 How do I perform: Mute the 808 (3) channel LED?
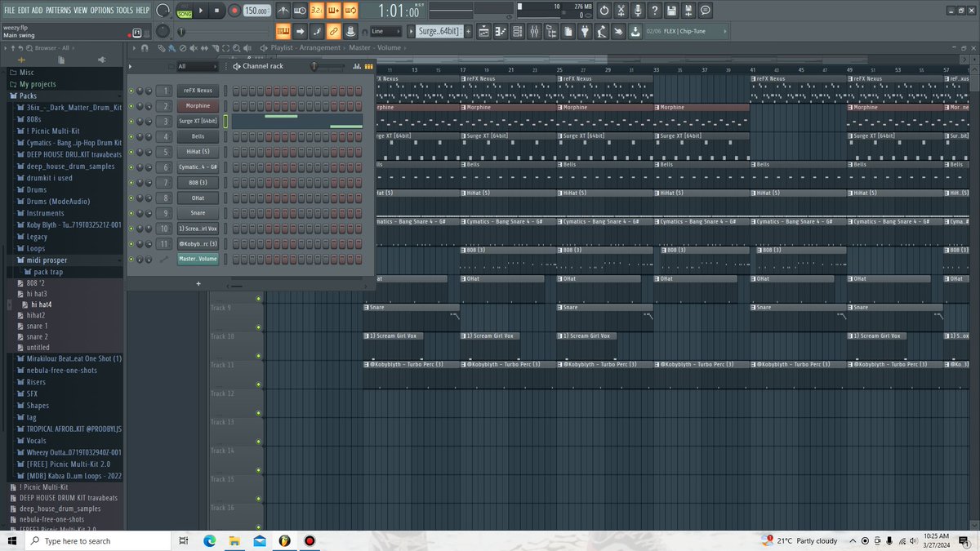pos(131,183)
